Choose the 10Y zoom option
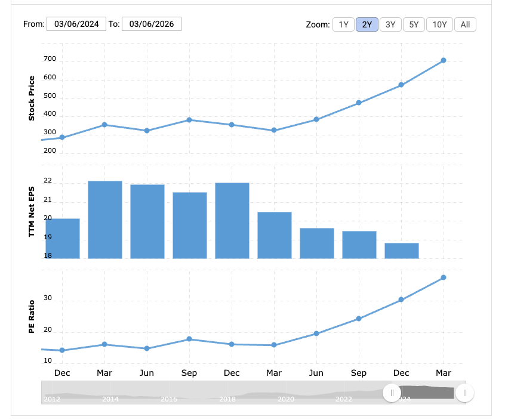The image size is (508, 420). point(439,24)
